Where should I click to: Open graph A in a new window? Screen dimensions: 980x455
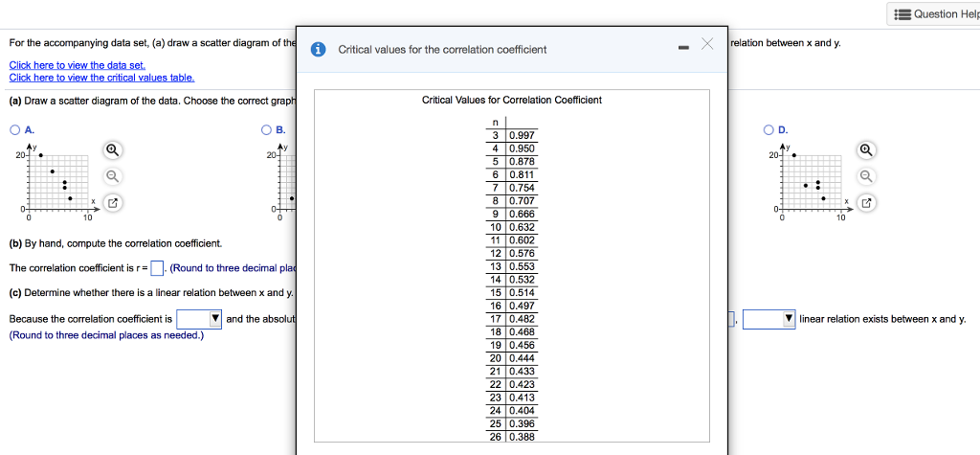coord(112,203)
